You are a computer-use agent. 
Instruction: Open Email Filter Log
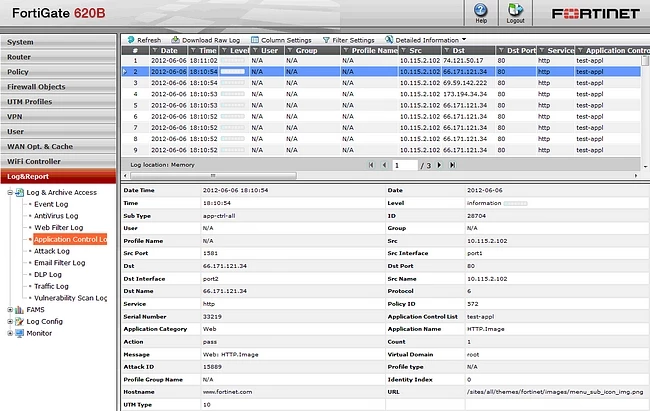(x=59, y=263)
